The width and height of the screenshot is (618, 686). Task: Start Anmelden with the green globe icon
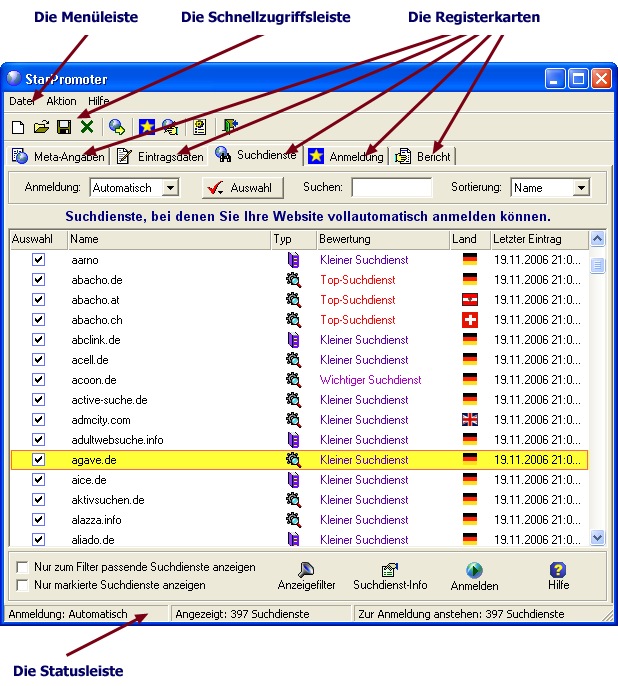pyautogui.click(x=474, y=570)
